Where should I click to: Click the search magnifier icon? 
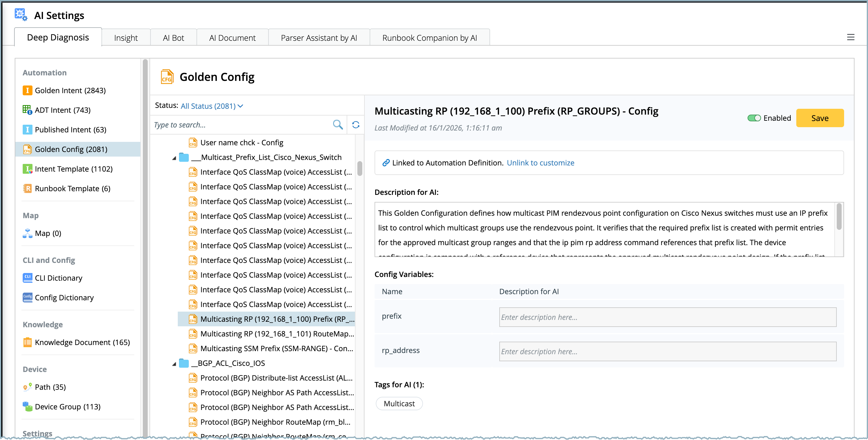(x=338, y=125)
